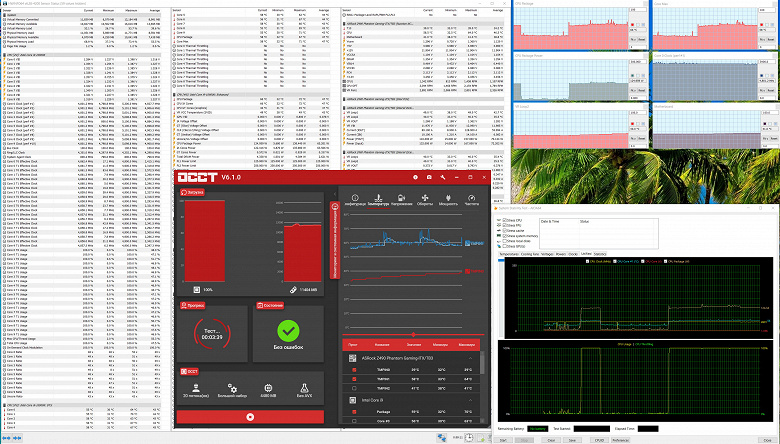This screenshot has width=780, height=444.
Task: Toggle Package temperature graph checkbox
Action: 354,412
